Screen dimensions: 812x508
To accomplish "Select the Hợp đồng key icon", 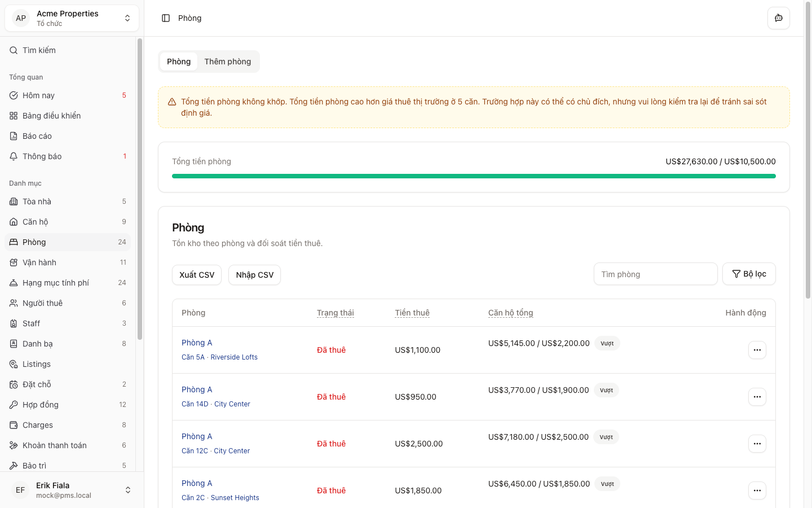I will coord(14,405).
